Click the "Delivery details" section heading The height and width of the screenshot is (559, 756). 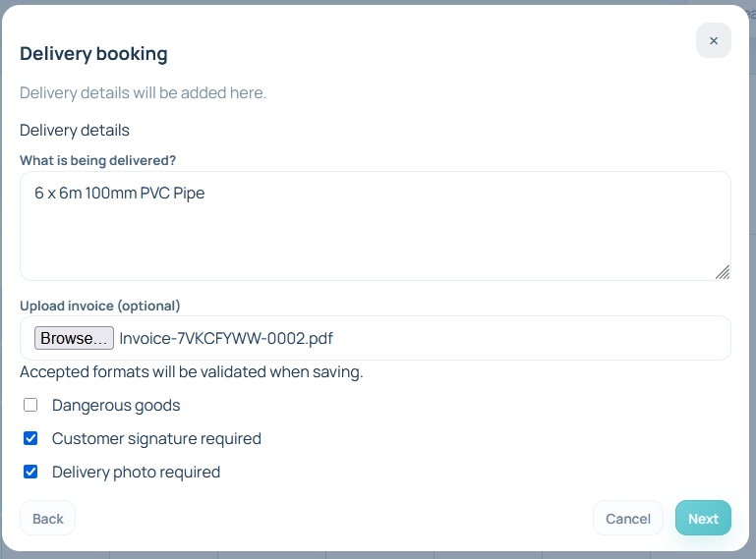pos(75,130)
